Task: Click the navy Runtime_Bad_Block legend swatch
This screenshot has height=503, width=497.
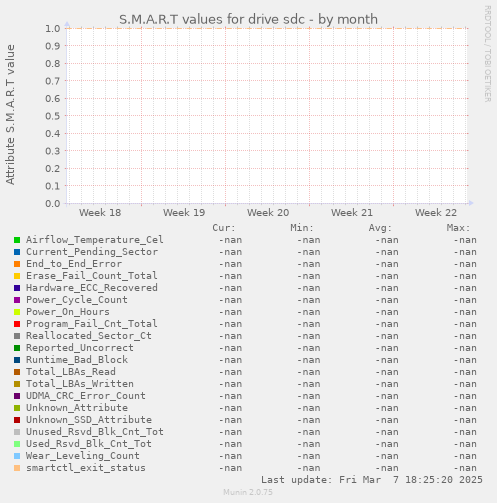Action: coord(17,360)
